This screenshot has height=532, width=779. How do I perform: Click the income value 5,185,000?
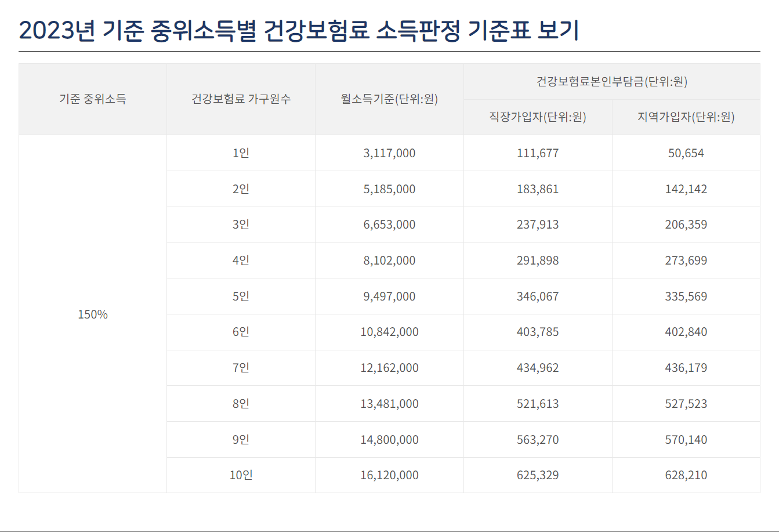[x=389, y=189]
